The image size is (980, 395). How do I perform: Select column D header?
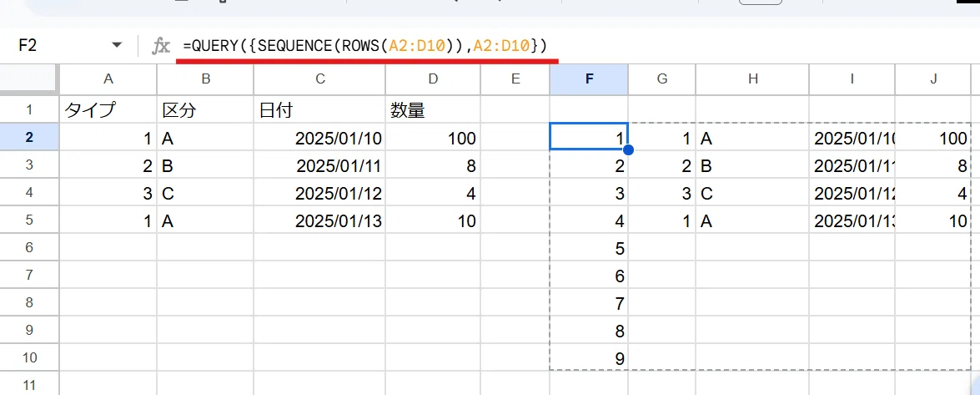click(433, 78)
